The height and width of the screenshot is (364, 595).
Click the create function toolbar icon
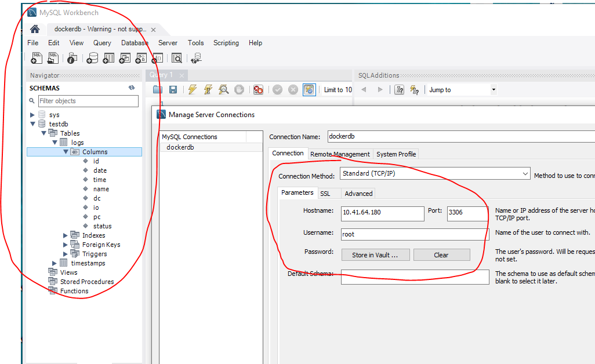pyautogui.click(x=158, y=58)
